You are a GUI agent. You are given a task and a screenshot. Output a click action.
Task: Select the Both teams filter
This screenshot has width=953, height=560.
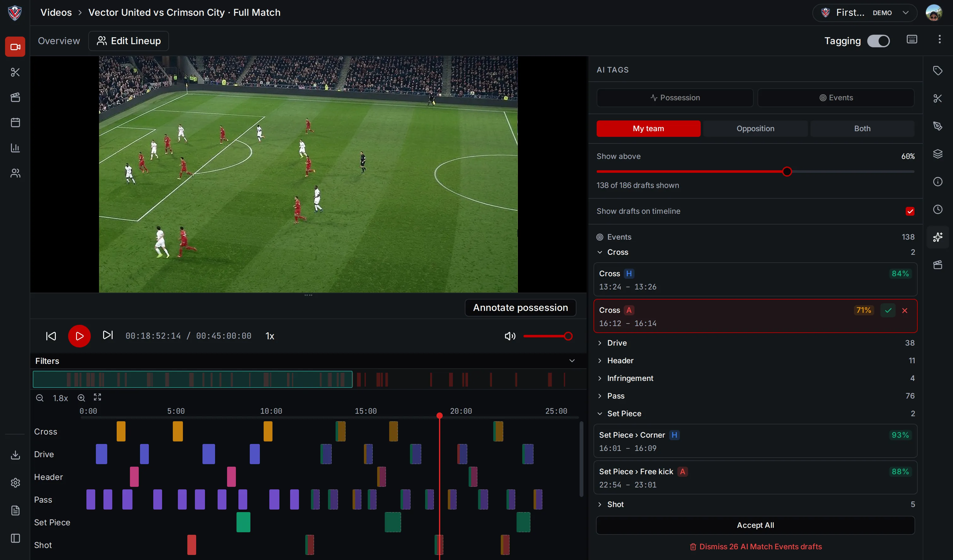click(862, 129)
